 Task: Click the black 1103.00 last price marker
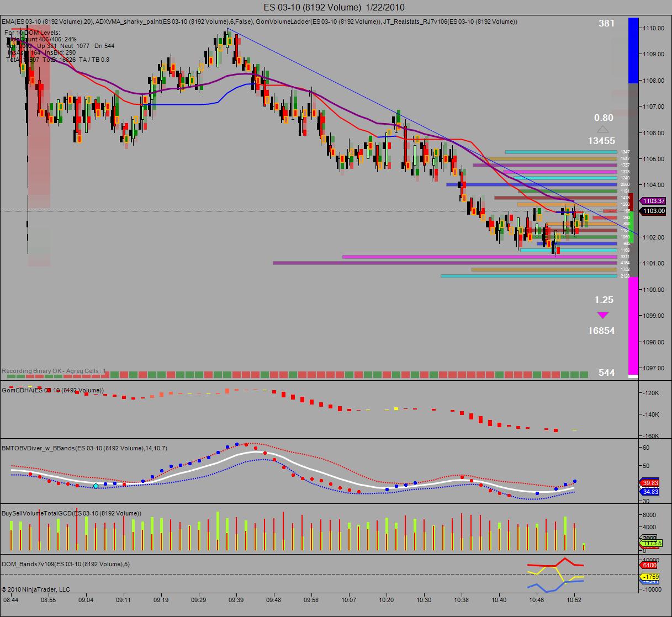click(x=654, y=211)
